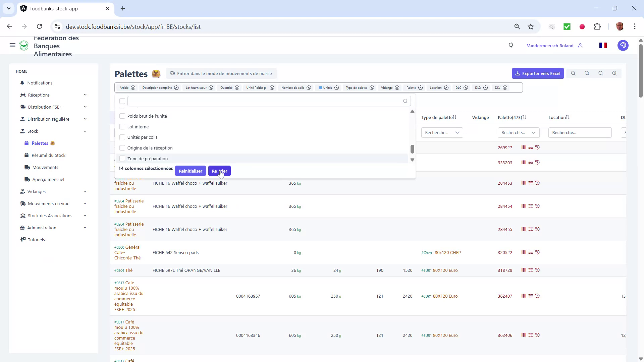The height and width of the screenshot is (362, 644).
Task: Enable the Origine de la réception column
Action: pos(122,148)
